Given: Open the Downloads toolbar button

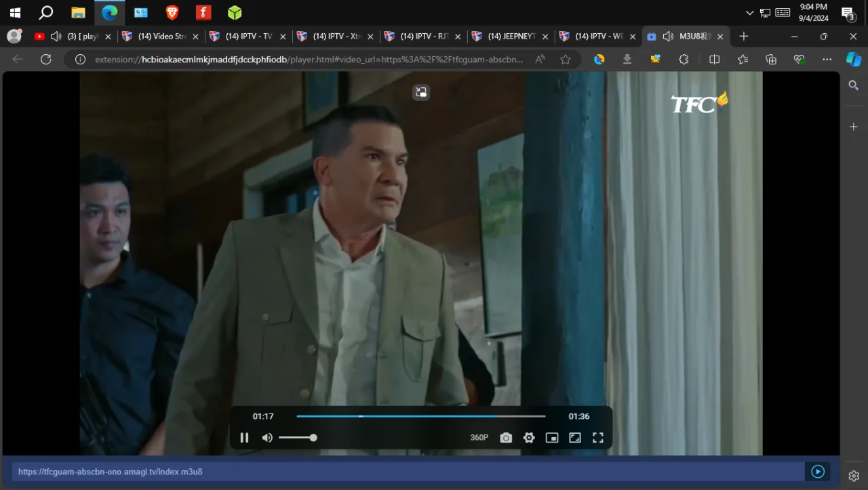Looking at the screenshot, I should (627, 60).
